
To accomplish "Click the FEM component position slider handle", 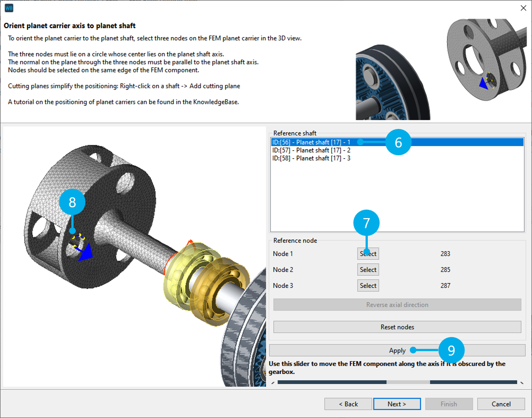I will pos(408,382).
